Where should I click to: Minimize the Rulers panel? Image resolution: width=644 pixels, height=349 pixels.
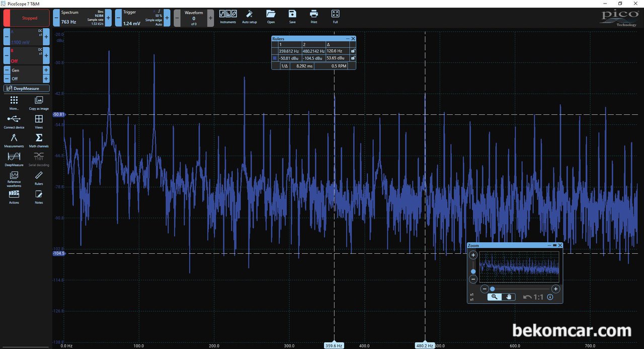pos(347,39)
